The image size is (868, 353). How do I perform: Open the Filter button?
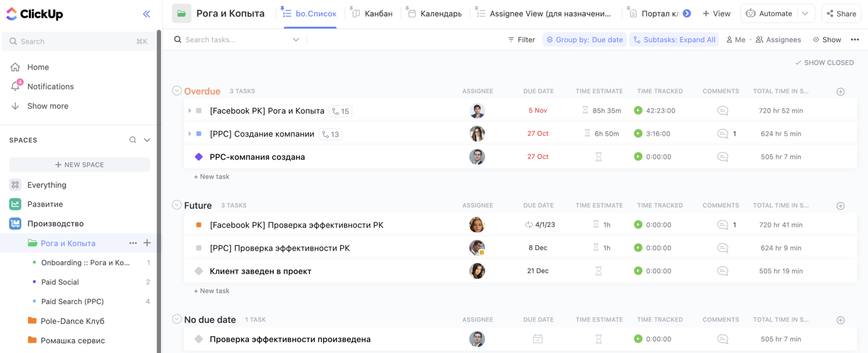point(521,40)
